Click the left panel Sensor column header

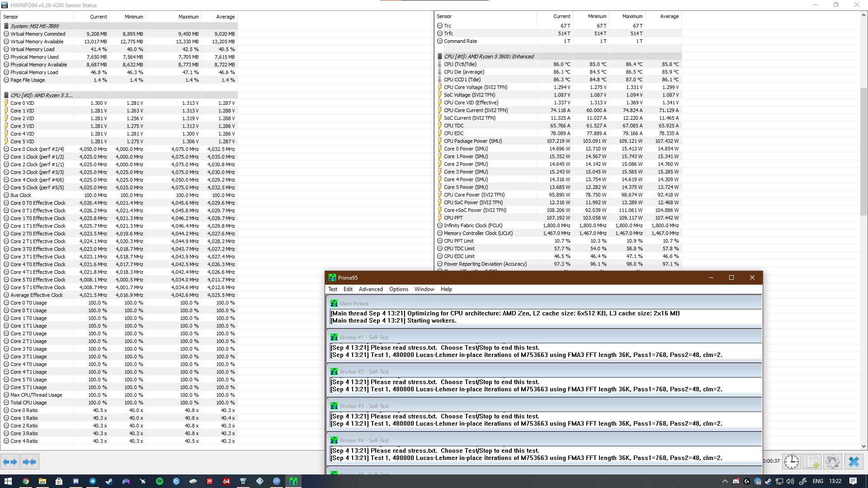tap(37, 17)
